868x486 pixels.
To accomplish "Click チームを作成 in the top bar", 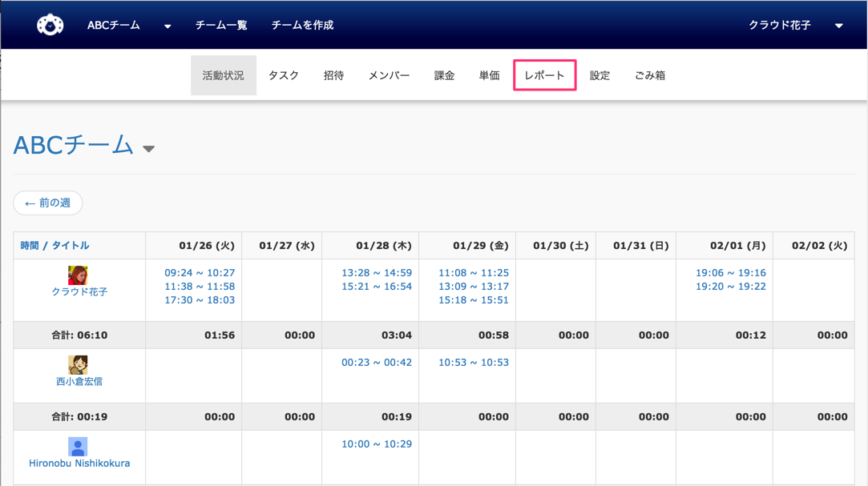I will 302,26.
